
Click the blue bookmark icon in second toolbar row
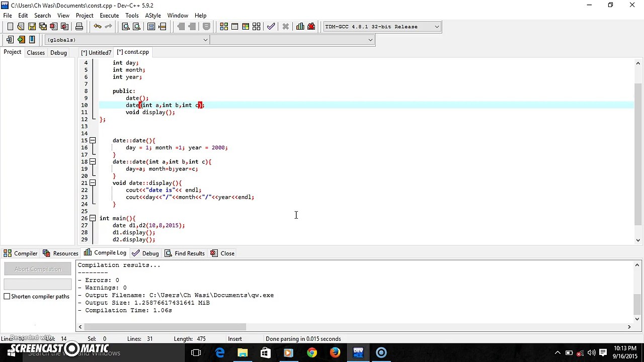tap(32, 40)
